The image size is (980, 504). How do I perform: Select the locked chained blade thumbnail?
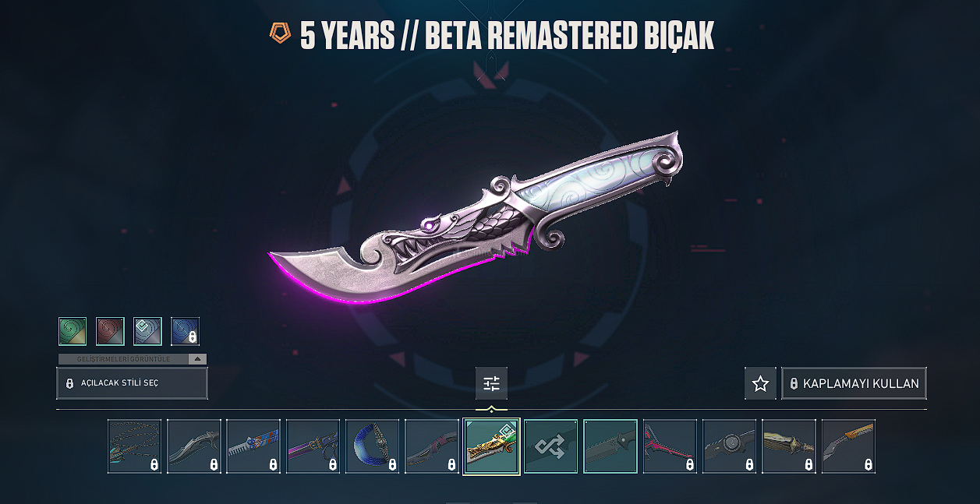135,446
